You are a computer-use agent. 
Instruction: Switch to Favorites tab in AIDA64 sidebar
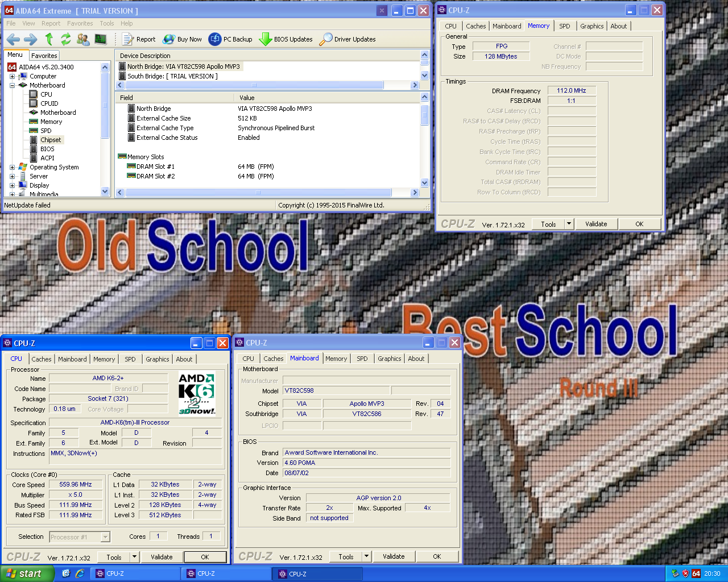44,56
